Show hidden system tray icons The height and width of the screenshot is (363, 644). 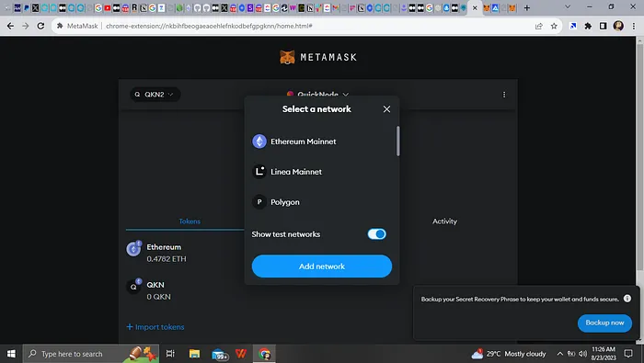point(559,354)
